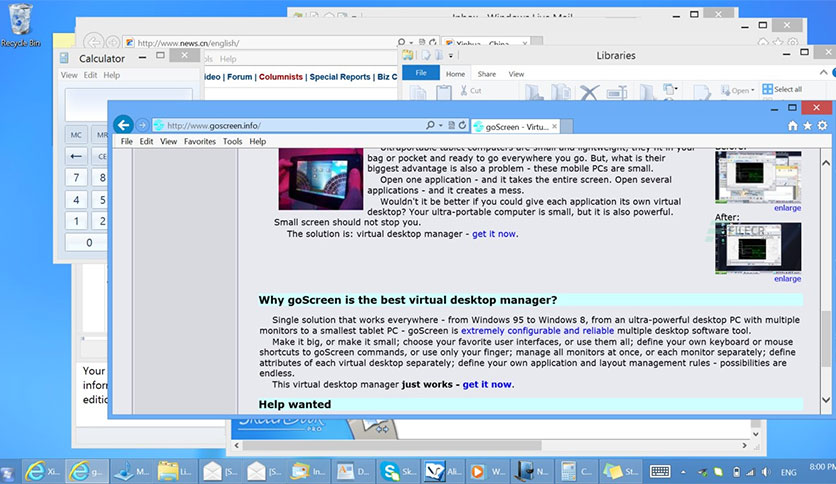Click backspace arrow button on Calculator
This screenshot has height=484, width=836.
coord(76,156)
